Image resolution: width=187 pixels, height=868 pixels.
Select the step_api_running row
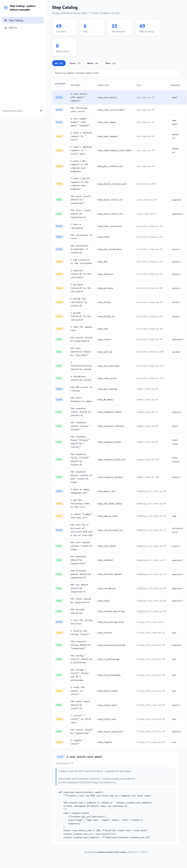pos(119,389)
